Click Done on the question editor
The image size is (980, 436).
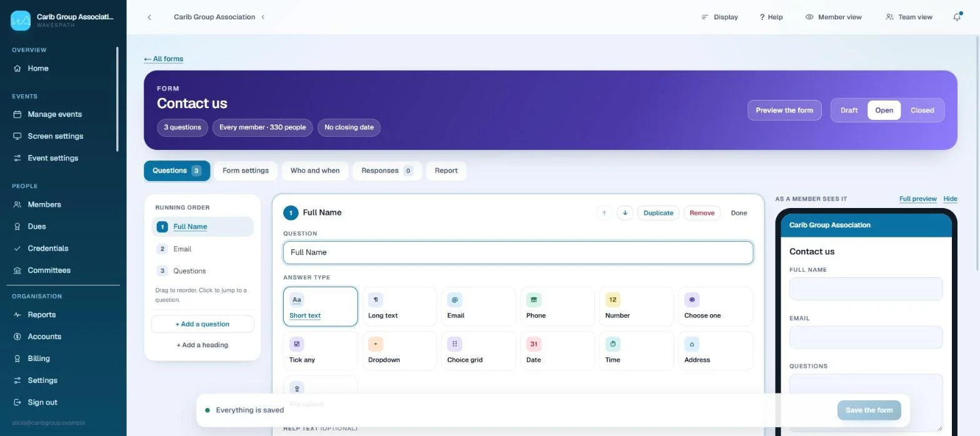click(739, 213)
